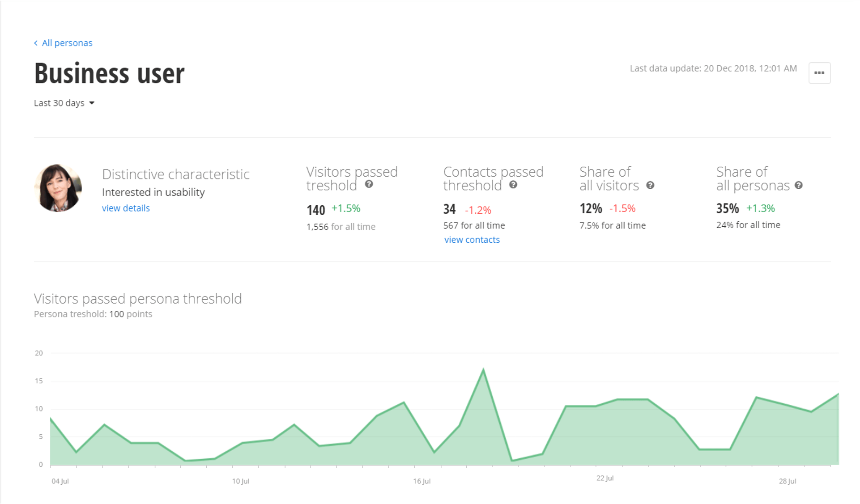Viewport: 860px width, 504px height.
Task: Click the Business user page heading
Action: 109,73
